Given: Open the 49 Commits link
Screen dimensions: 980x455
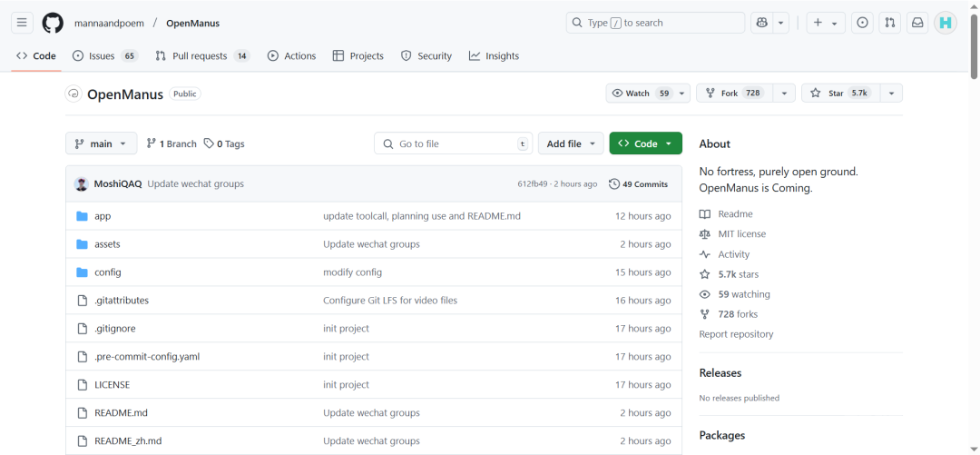Looking at the screenshot, I should pos(639,184).
